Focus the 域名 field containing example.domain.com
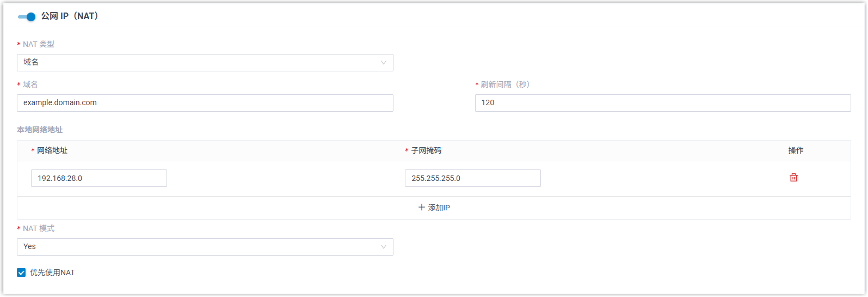Screen dimensions: 868x297 point(205,103)
